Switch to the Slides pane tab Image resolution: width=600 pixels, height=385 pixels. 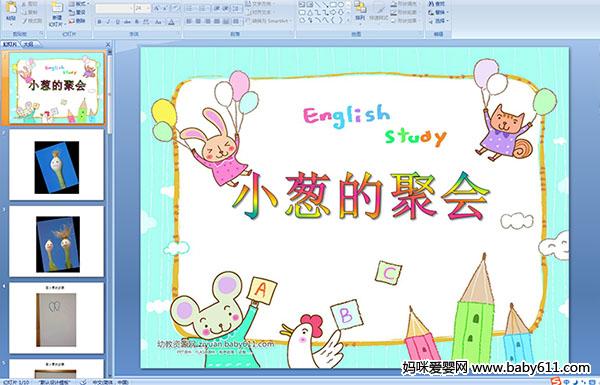pyautogui.click(x=10, y=44)
